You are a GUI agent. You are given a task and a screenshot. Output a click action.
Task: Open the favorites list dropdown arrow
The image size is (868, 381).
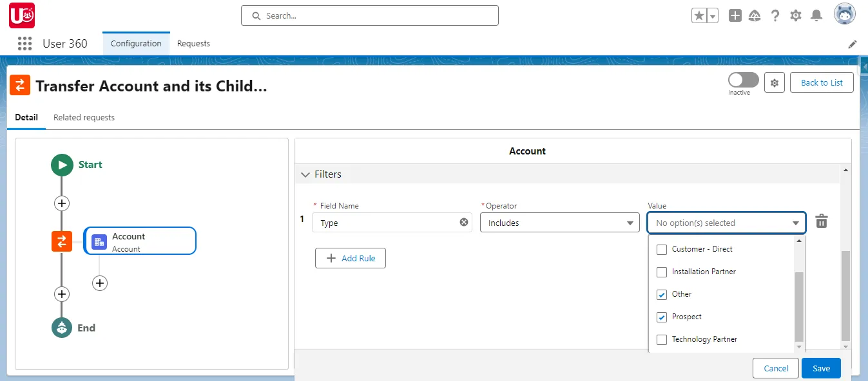coord(711,15)
